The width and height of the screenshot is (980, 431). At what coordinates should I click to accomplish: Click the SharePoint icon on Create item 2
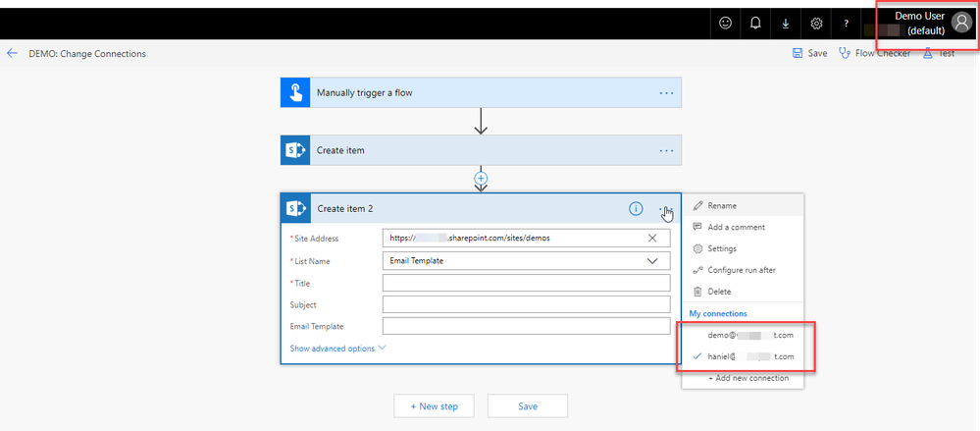(295, 208)
